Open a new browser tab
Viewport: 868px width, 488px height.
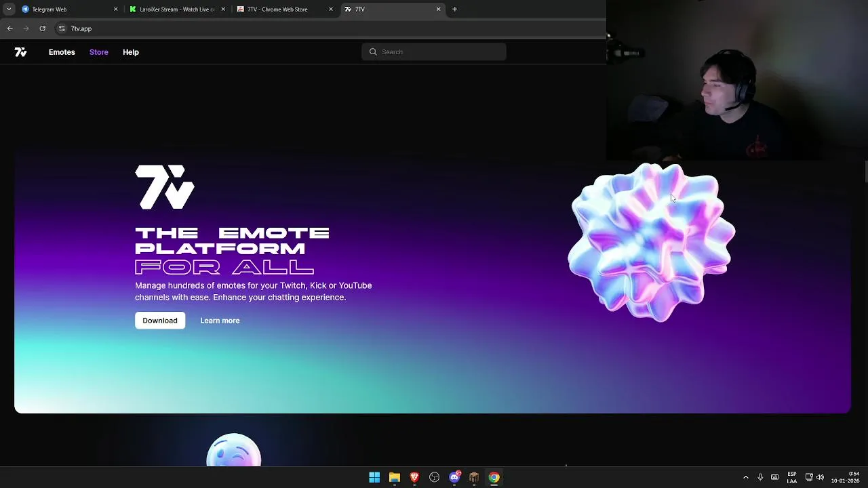[x=454, y=9]
